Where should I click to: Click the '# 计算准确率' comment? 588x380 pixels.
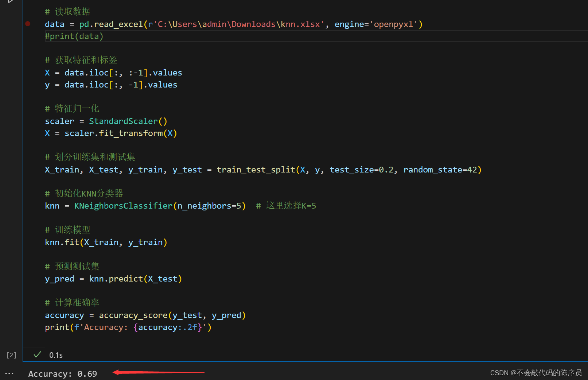(x=72, y=303)
